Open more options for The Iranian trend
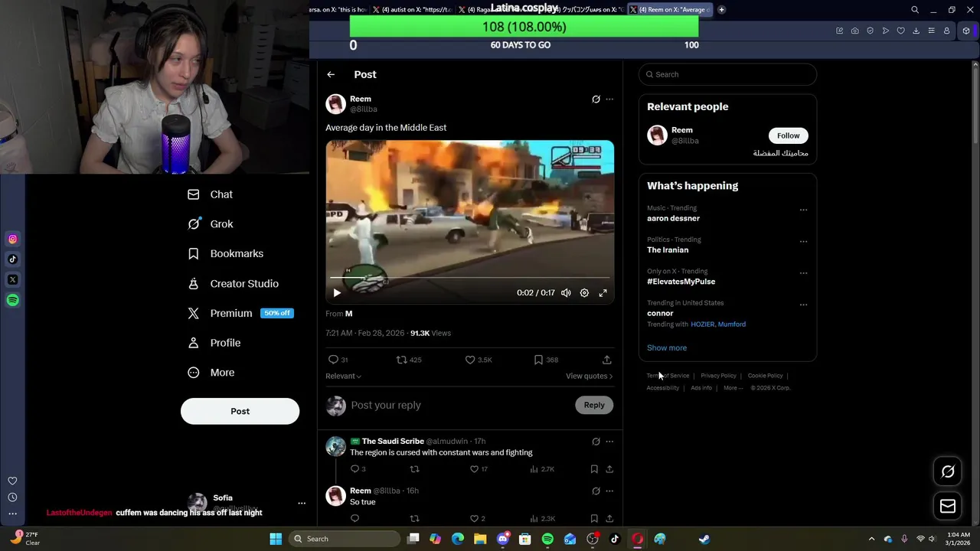980x551 pixels. tap(803, 241)
